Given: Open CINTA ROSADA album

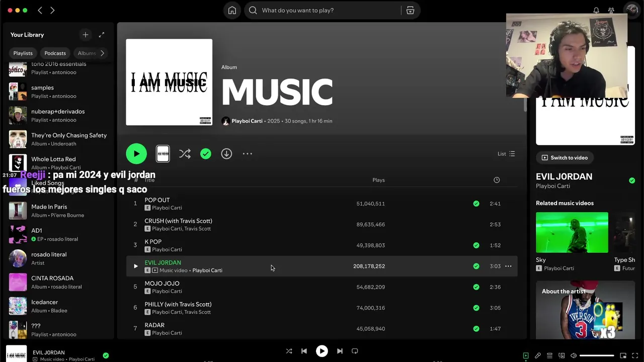Looking at the screenshot, I should point(58,282).
